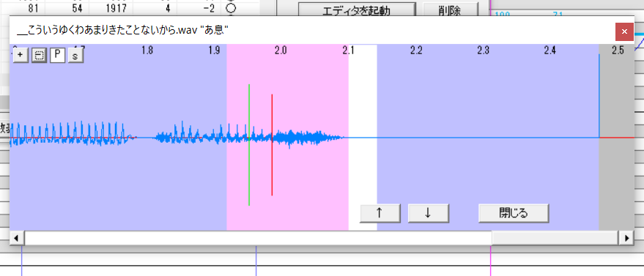Click the up arrow button
Viewport: 644px width, 276px height.
380,213
